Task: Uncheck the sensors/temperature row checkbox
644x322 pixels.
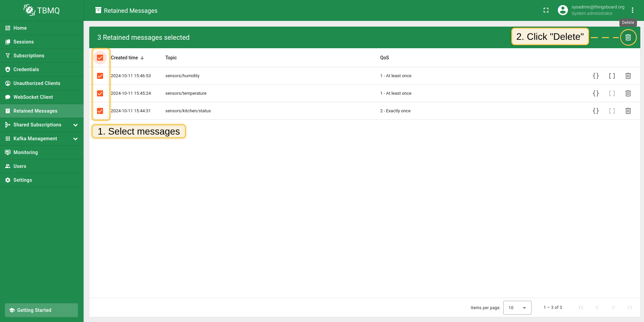Action: tap(100, 93)
